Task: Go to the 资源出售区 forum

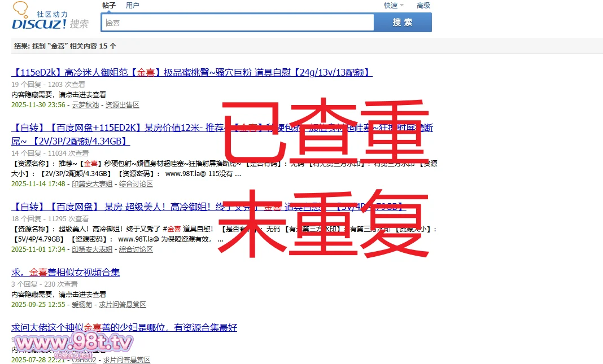Action: pos(122,105)
